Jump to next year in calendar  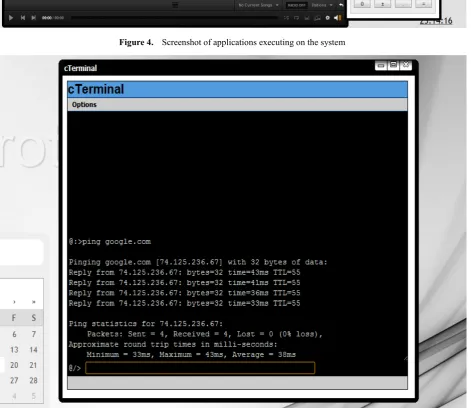34,302
